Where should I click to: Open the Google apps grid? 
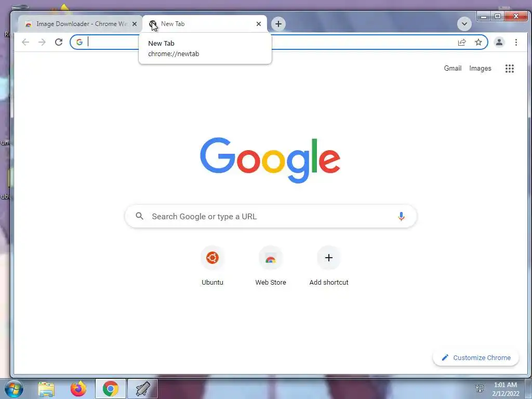click(x=509, y=69)
